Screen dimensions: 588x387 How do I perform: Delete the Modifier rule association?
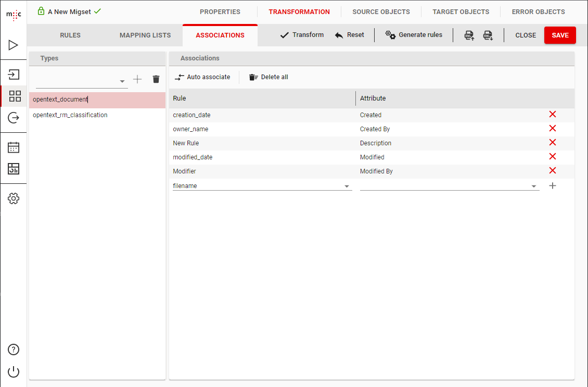(553, 171)
